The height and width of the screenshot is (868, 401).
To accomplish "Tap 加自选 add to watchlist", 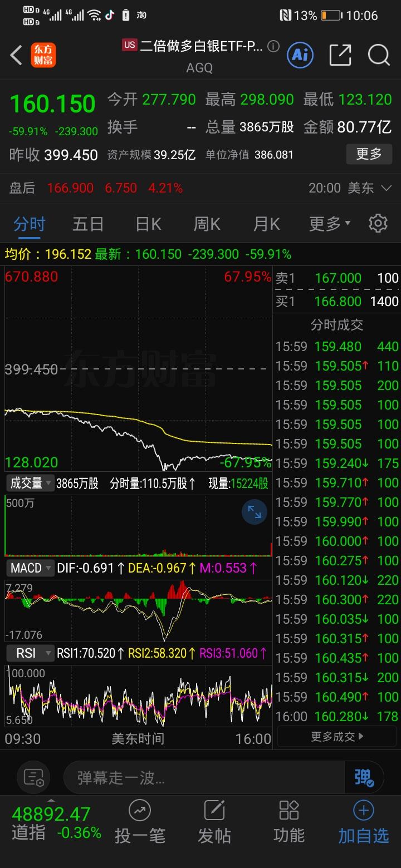I will (364, 822).
